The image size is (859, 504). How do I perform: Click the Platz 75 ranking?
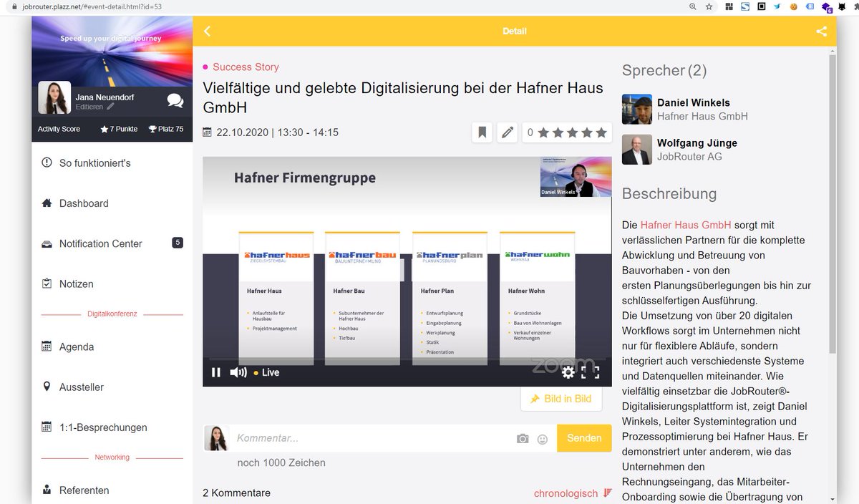coord(166,129)
